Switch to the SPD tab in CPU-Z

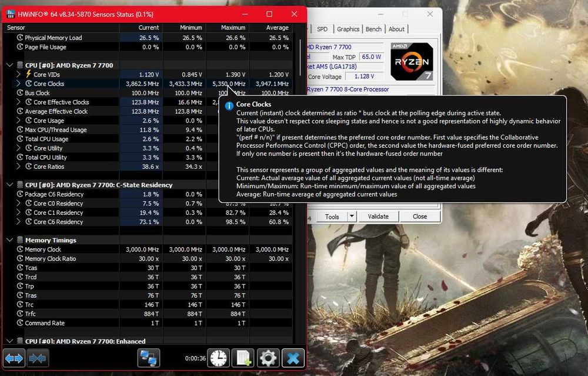(x=322, y=29)
